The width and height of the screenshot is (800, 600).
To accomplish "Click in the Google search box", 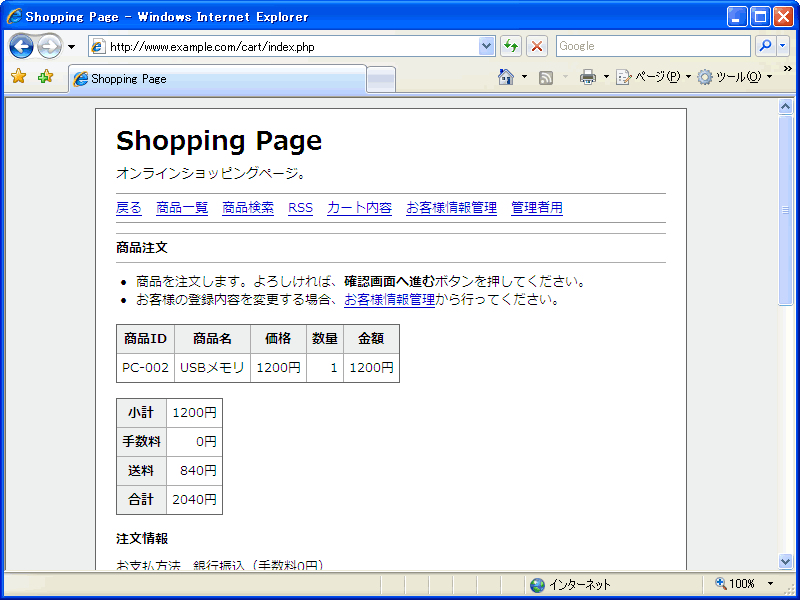I will [652, 46].
